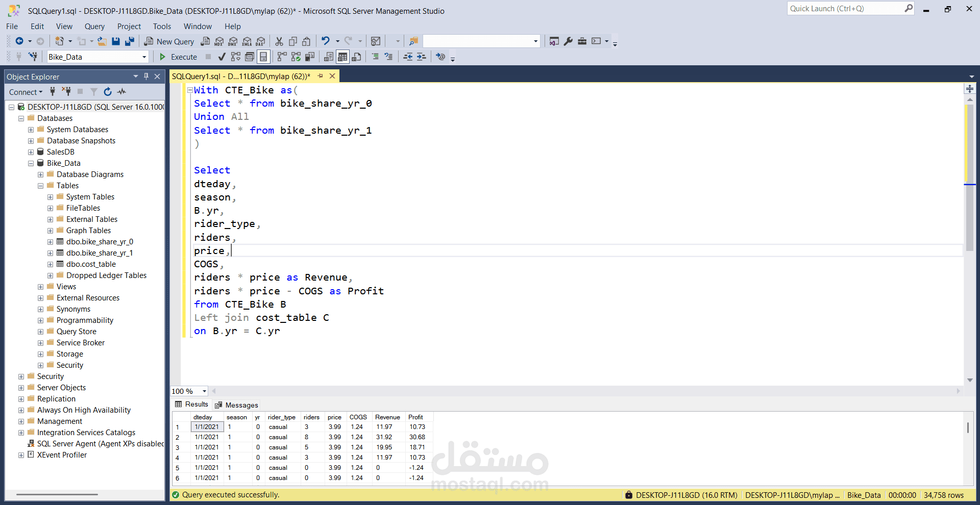Image resolution: width=980 pixels, height=505 pixels.
Task: Toggle Results to File mode
Action: (x=356, y=57)
